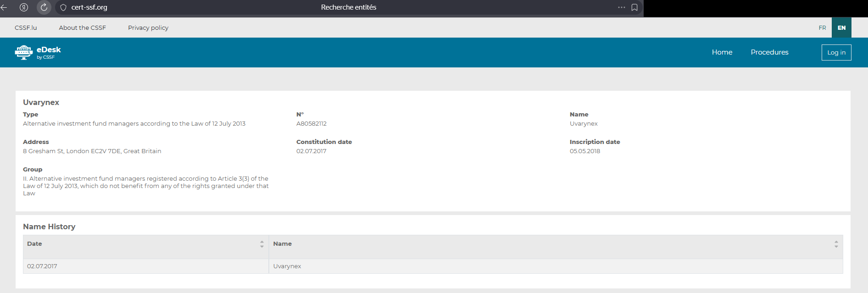The width and height of the screenshot is (868, 293).
Task: Open the Privacy policy link
Action: pos(148,28)
